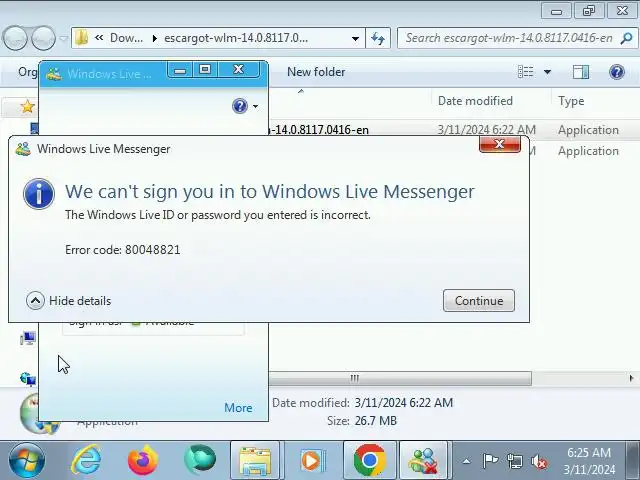Click the network tray icon
The image size is (640, 480).
514,461
